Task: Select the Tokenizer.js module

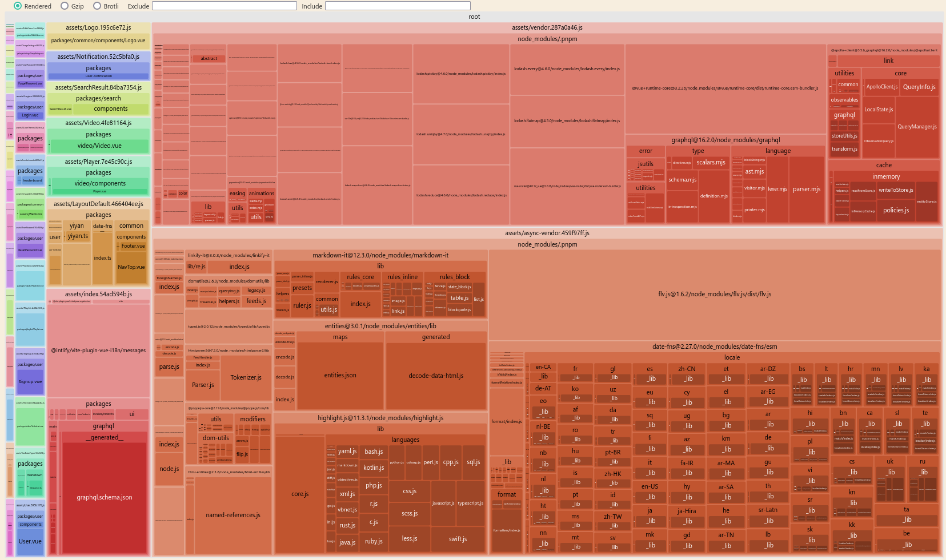Action: click(246, 378)
